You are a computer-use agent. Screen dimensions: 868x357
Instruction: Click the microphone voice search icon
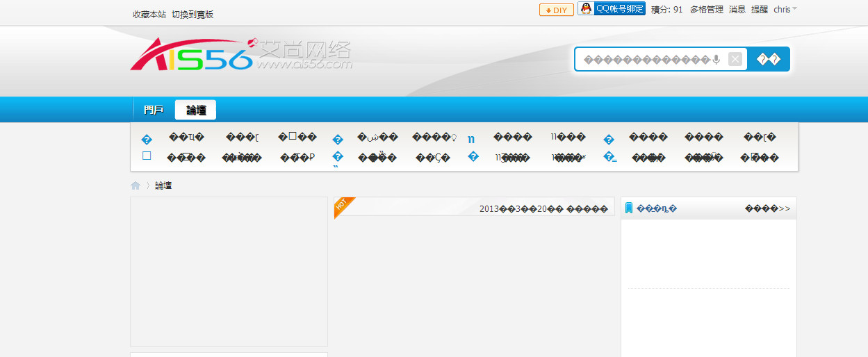[716, 60]
